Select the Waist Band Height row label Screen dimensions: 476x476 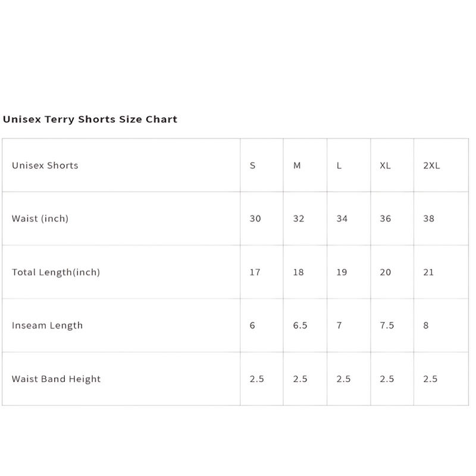tap(57, 379)
